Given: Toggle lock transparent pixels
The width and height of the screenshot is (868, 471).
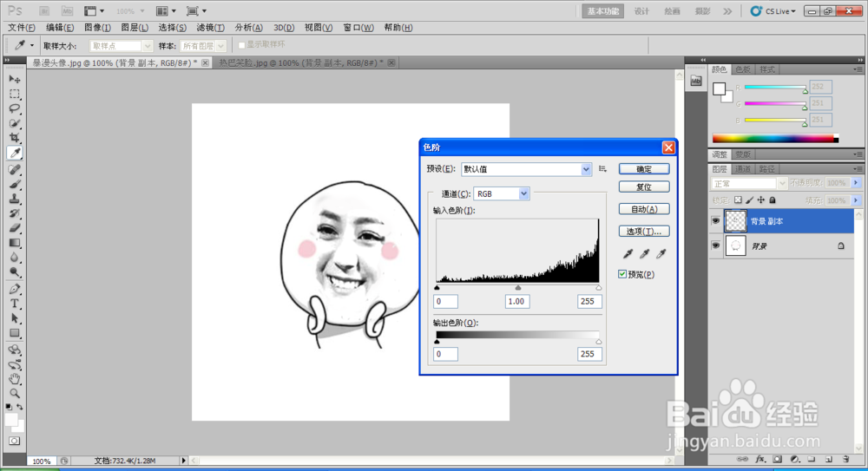Looking at the screenshot, I should pyautogui.click(x=738, y=200).
